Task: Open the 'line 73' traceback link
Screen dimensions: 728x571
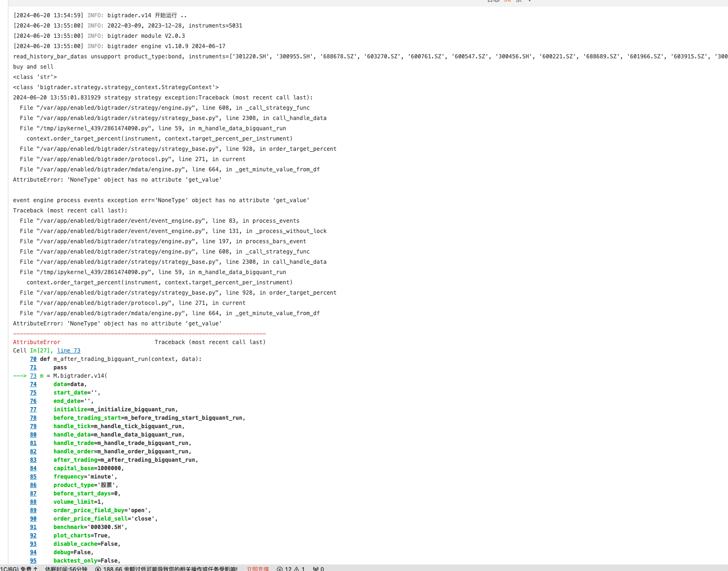Action: pyautogui.click(x=69, y=351)
